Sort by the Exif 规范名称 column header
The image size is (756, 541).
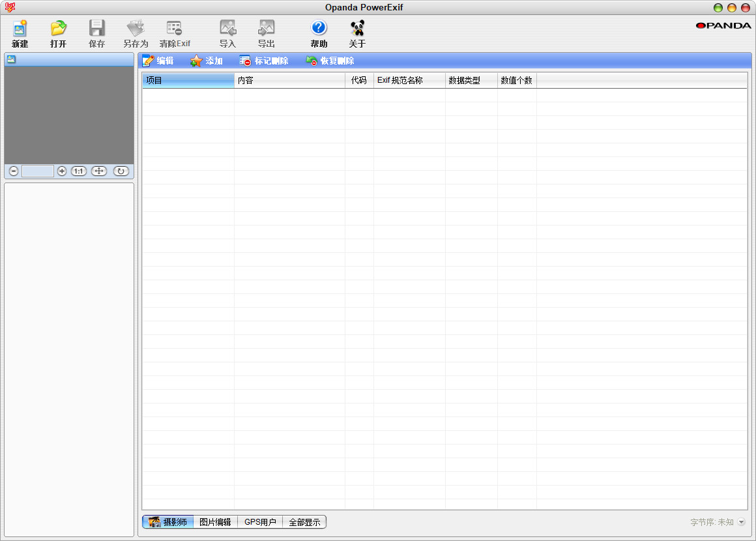[409, 81]
